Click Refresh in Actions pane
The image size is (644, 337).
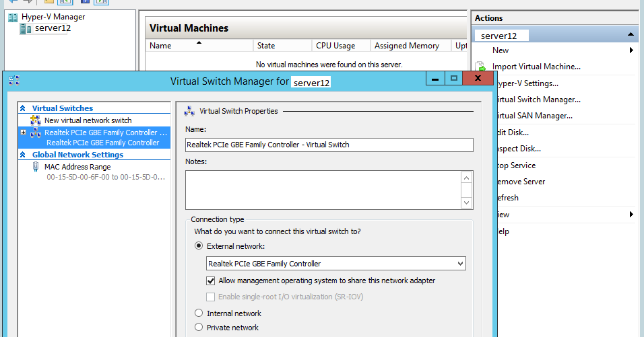click(x=508, y=198)
